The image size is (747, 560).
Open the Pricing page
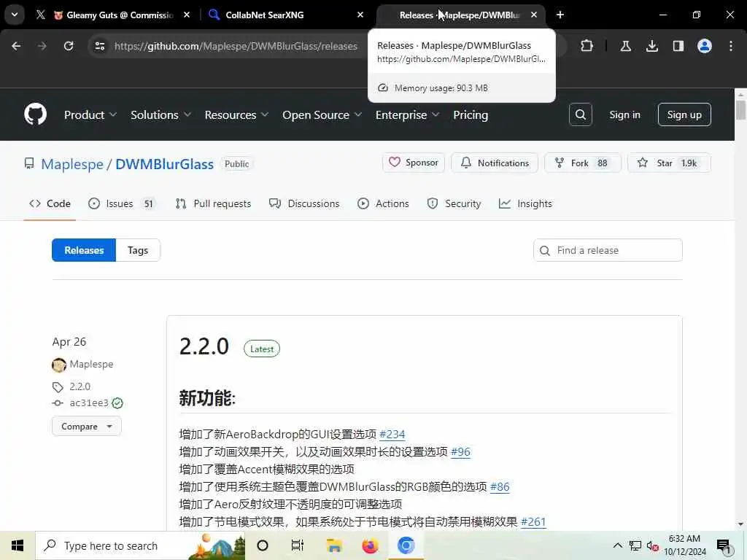(471, 114)
